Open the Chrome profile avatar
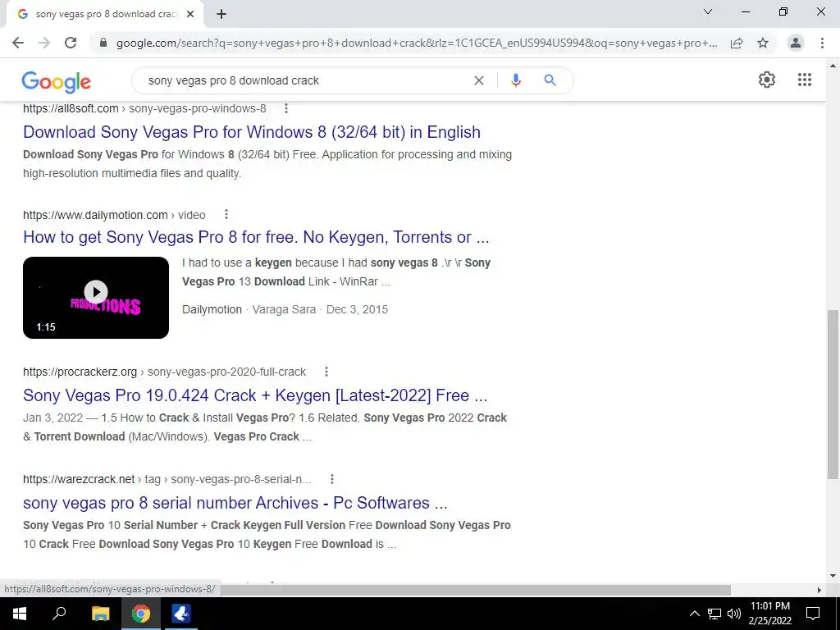 [796, 43]
